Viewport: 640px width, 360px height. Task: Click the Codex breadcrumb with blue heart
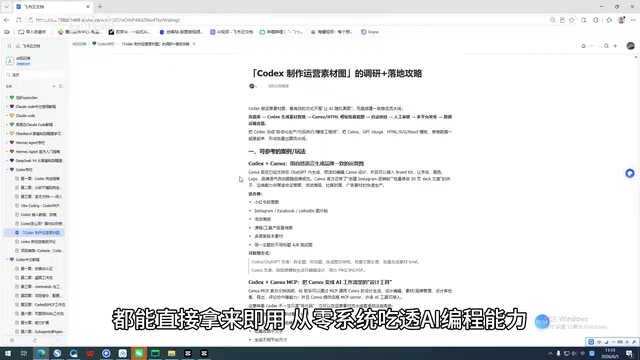click(x=103, y=44)
